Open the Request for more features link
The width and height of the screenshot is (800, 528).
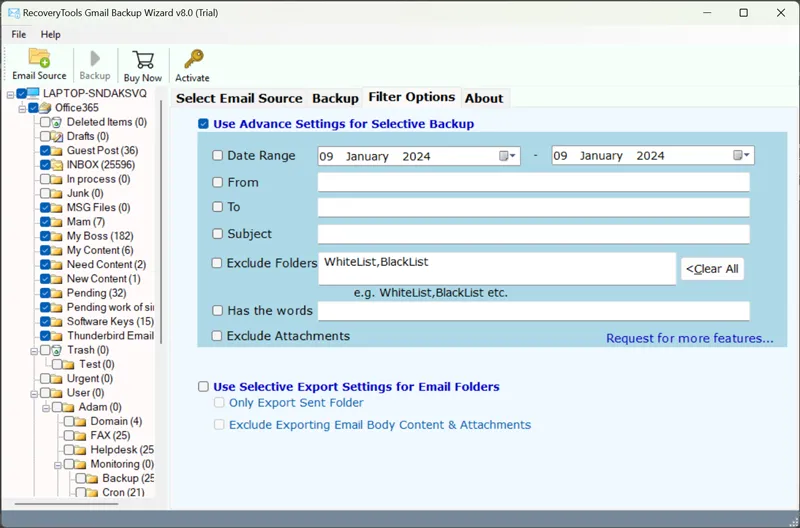pos(689,338)
